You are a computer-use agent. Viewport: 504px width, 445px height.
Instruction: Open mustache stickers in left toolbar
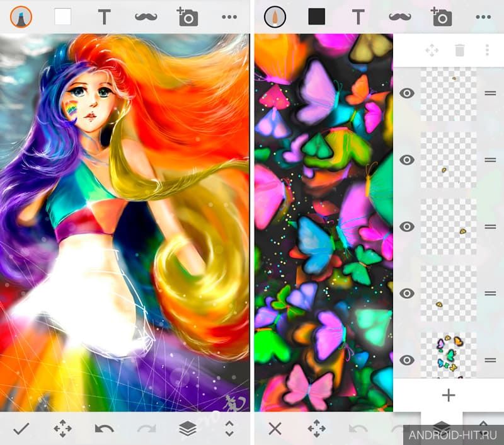[x=146, y=17]
